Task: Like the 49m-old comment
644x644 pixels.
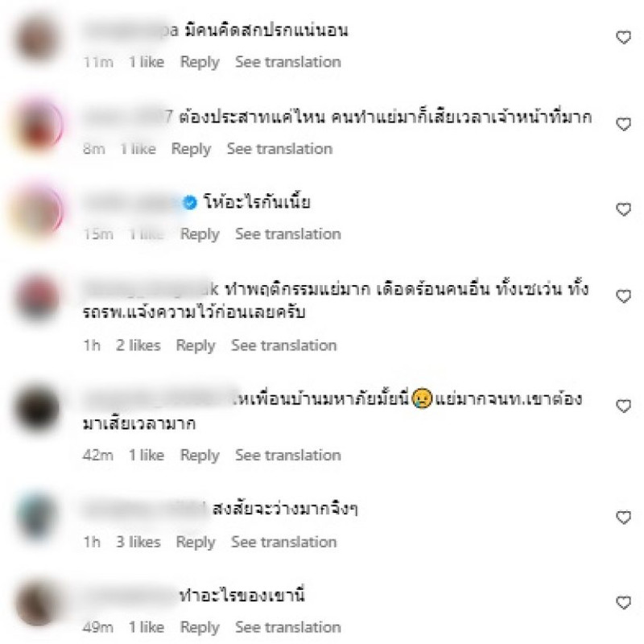Action: coord(623,602)
